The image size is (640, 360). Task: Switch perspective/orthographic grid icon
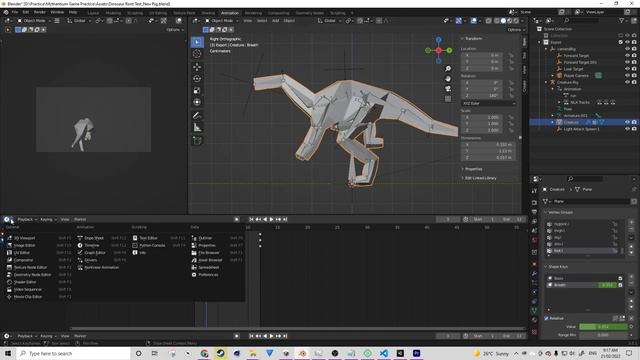pos(448,99)
